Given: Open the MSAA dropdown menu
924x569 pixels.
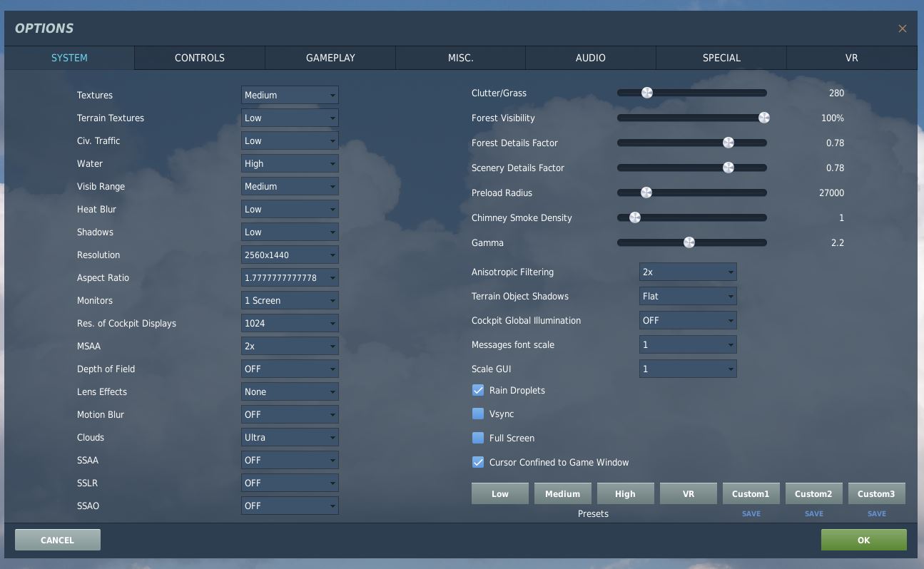Looking at the screenshot, I should click(x=290, y=346).
